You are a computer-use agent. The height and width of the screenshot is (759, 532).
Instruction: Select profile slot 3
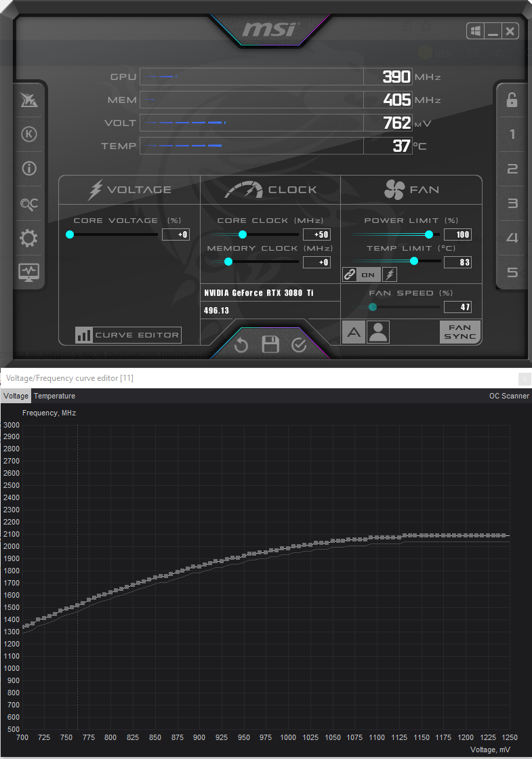point(512,203)
